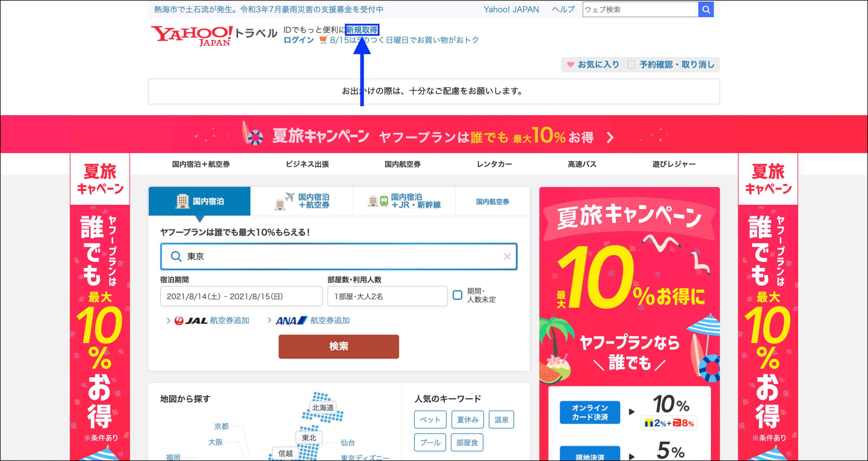The image size is (868, 461).
Task: Open レンタカー in navigation menu
Action: tap(494, 164)
